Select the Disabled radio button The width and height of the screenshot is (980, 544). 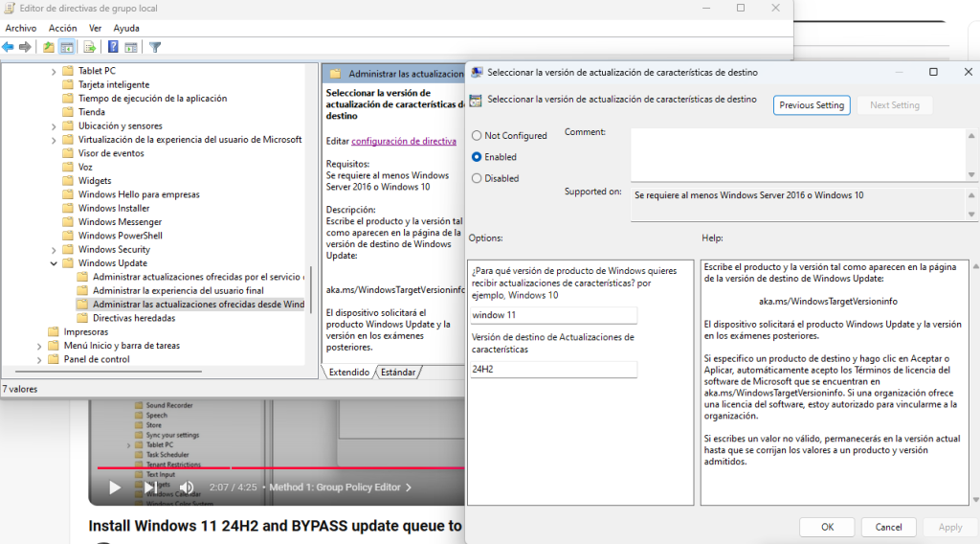coord(477,178)
